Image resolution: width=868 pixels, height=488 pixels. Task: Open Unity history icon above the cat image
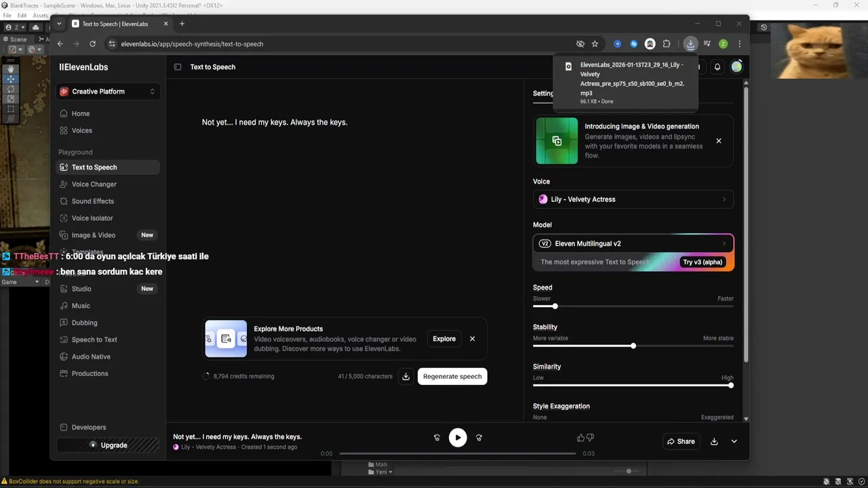coord(764,28)
